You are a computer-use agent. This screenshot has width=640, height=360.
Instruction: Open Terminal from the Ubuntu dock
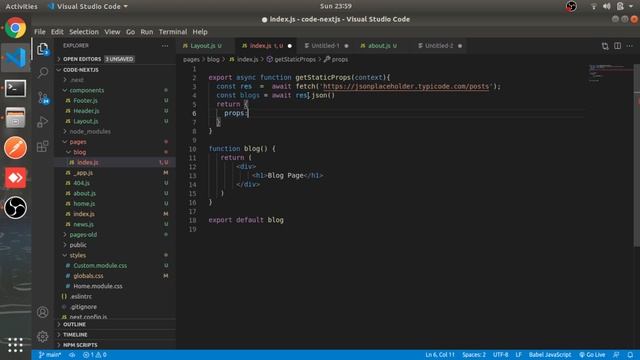(x=16, y=88)
